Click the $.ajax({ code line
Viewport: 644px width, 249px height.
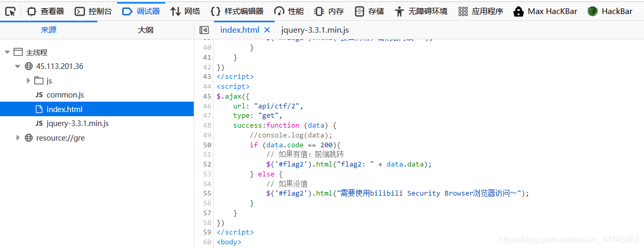pos(233,96)
